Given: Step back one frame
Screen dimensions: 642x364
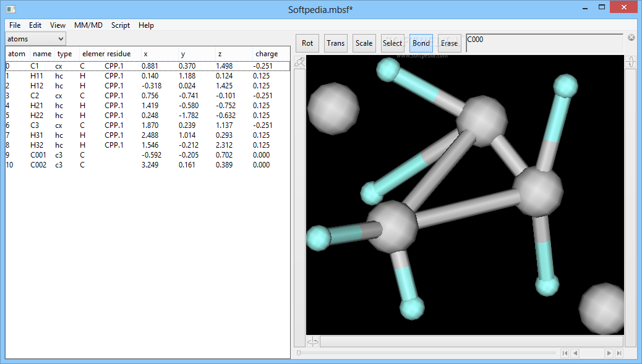Looking at the screenshot, I should (575, 353).
